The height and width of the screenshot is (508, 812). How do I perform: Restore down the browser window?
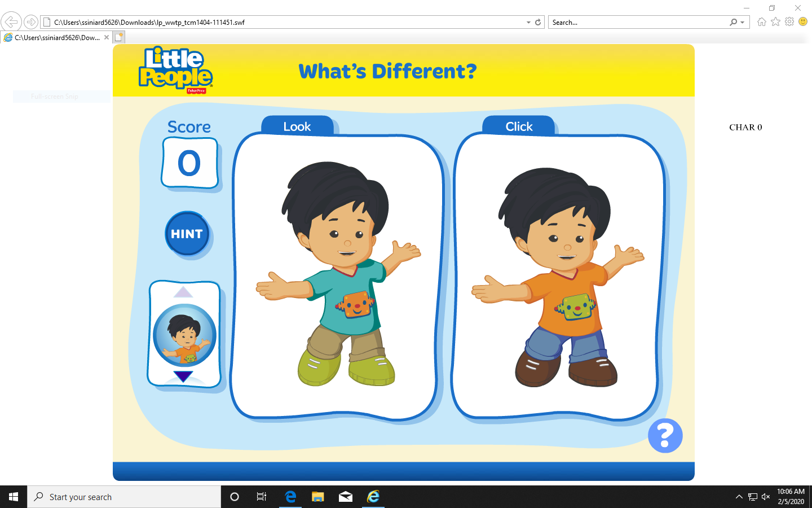(x=772, y=8)
